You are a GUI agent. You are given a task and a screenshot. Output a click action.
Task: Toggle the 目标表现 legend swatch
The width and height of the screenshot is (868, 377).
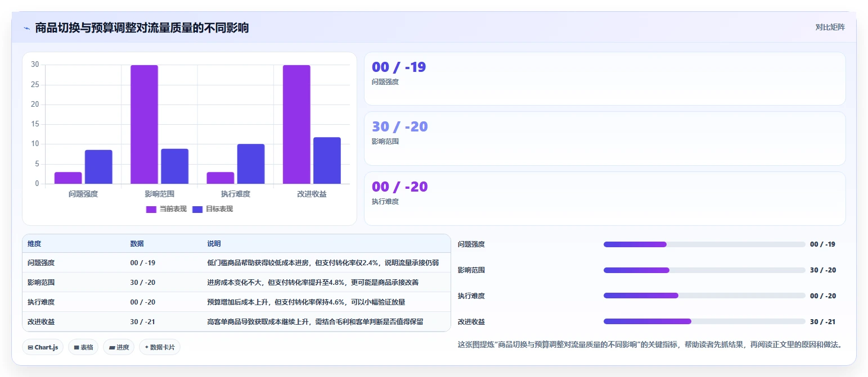[197, 209]
